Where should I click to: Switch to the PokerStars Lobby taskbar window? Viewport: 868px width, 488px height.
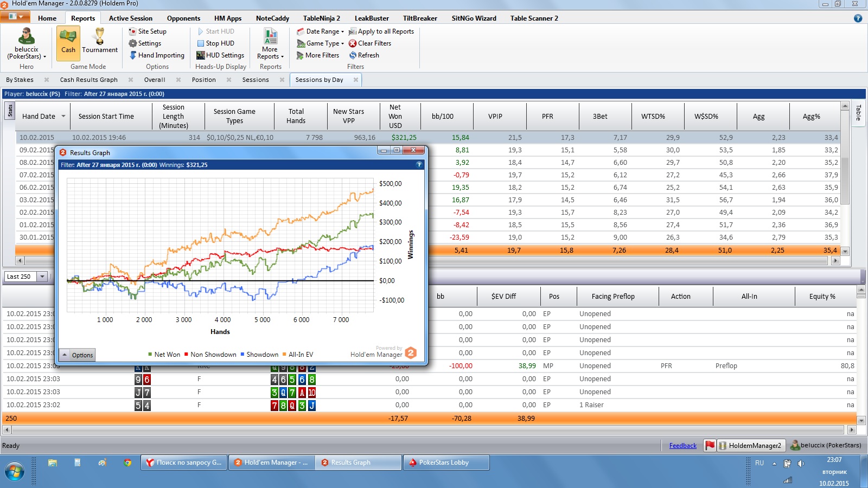point(446,463)
